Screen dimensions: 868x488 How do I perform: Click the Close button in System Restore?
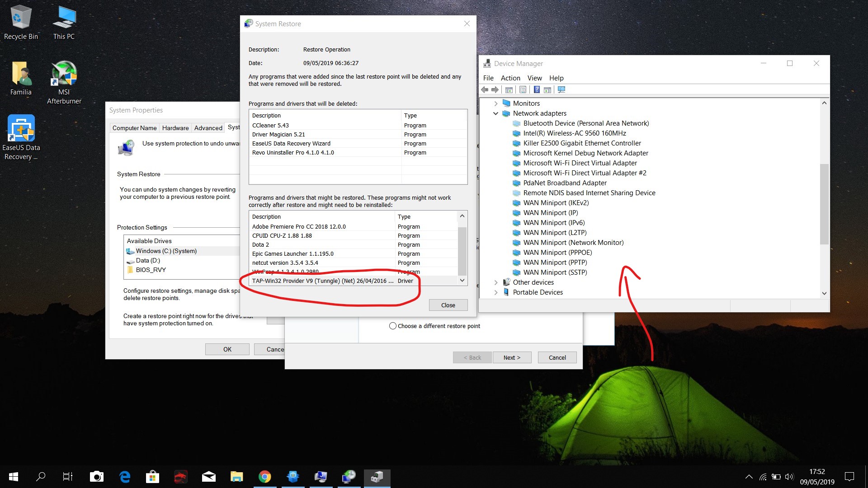point(448,305)
